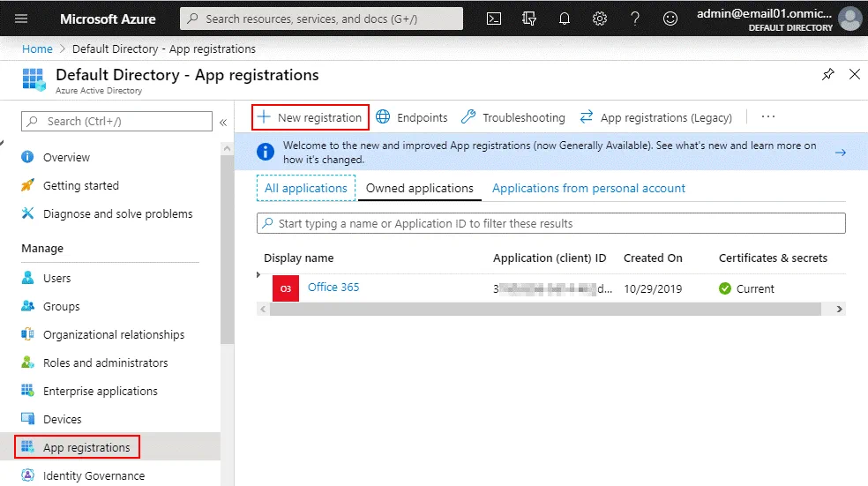The width and height of the screenshot is (868, 486).
Task: Click the 10/29/2019 created date cell
Action: 653,288
